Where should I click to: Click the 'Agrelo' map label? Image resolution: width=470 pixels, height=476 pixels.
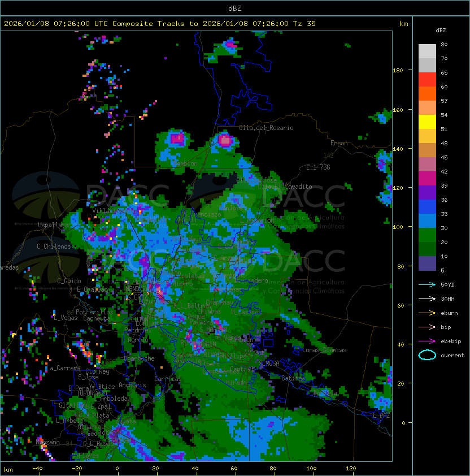tap(138, 340)
